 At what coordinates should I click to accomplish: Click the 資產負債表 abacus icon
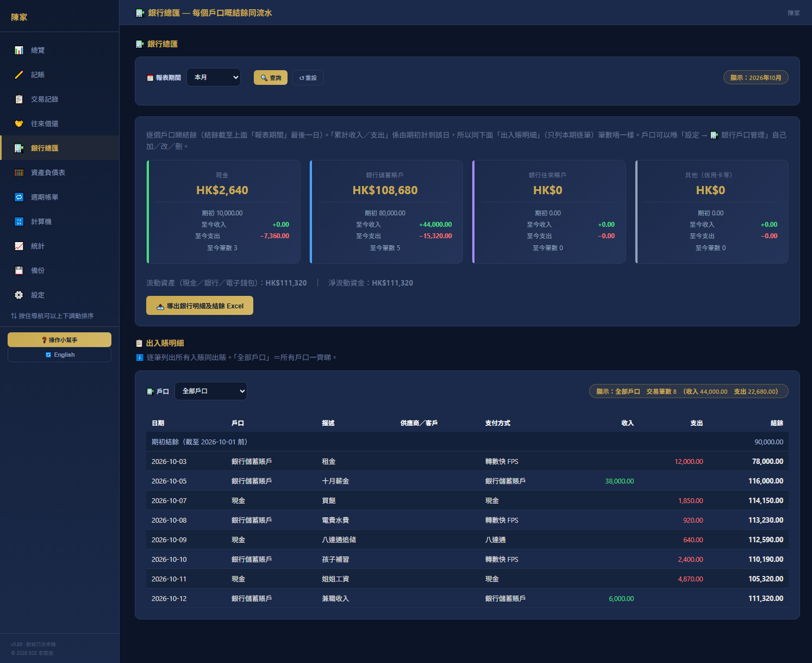19,172
